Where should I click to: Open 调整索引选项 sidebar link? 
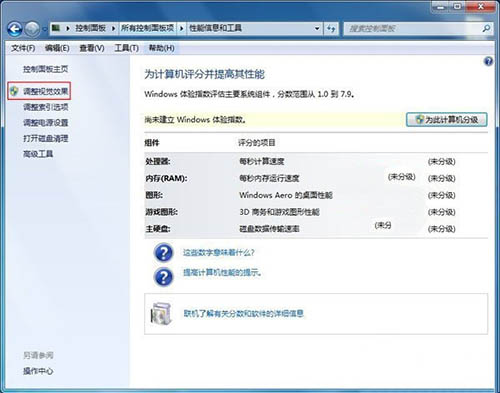45,107
